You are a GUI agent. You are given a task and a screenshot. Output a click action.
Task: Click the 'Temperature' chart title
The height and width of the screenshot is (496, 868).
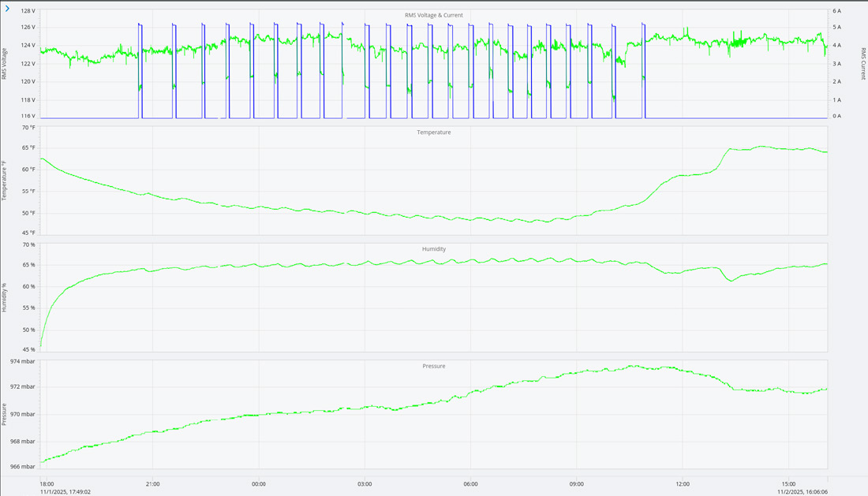coord(433,132)
